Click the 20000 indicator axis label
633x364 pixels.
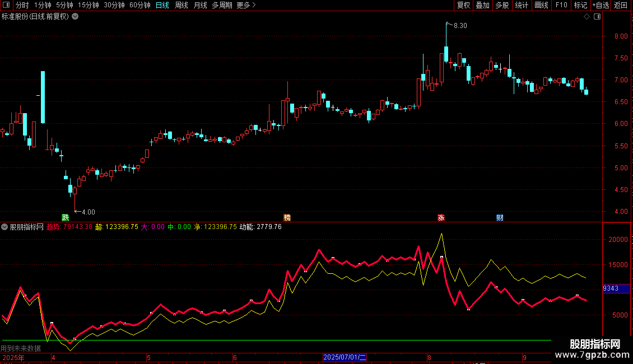(618, 239)
